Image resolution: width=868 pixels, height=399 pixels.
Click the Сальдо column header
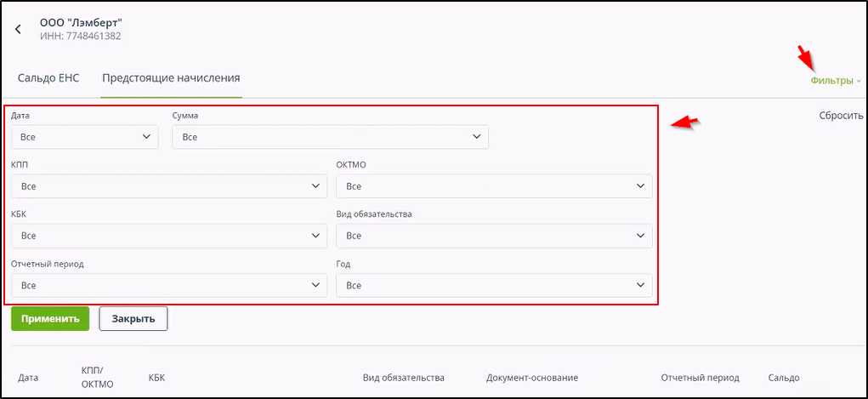pyautogui.click(x=783, y=378)
